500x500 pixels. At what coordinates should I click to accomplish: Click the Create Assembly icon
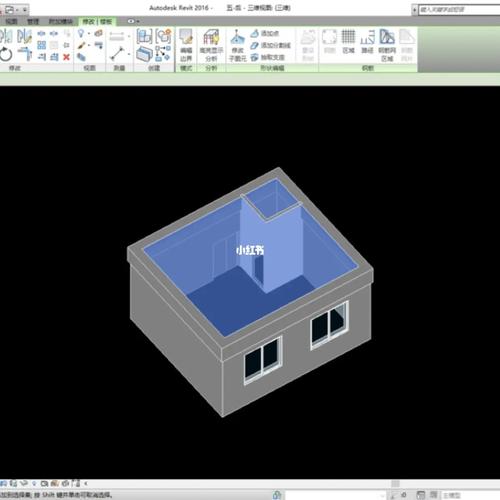[144, 36]
